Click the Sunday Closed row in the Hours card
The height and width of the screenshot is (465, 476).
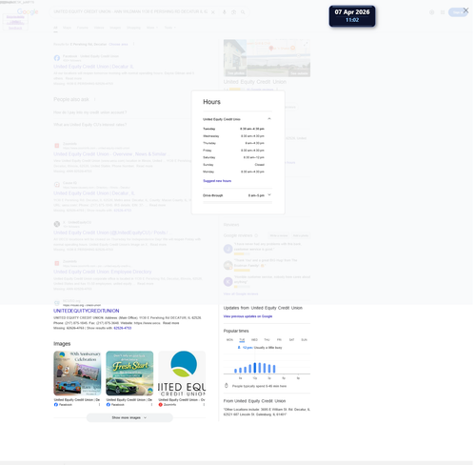click(233, 165)
